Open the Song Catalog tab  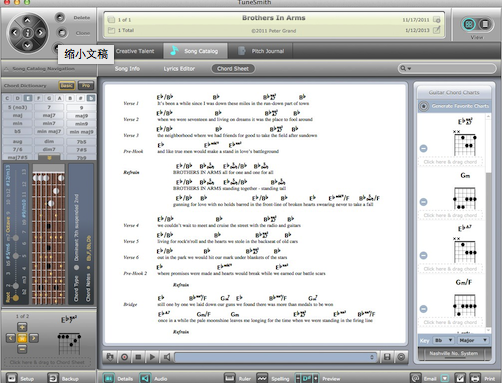click(195, 51)
